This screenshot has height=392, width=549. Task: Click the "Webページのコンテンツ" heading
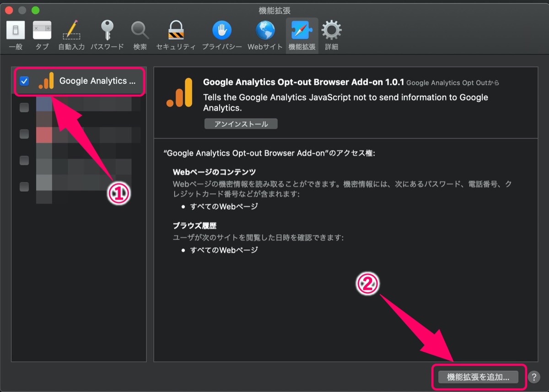pos(214,172)
